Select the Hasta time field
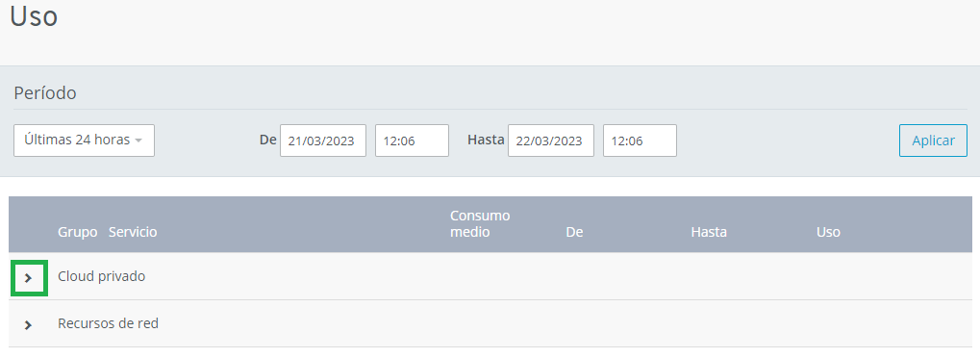 click(640, 141)
